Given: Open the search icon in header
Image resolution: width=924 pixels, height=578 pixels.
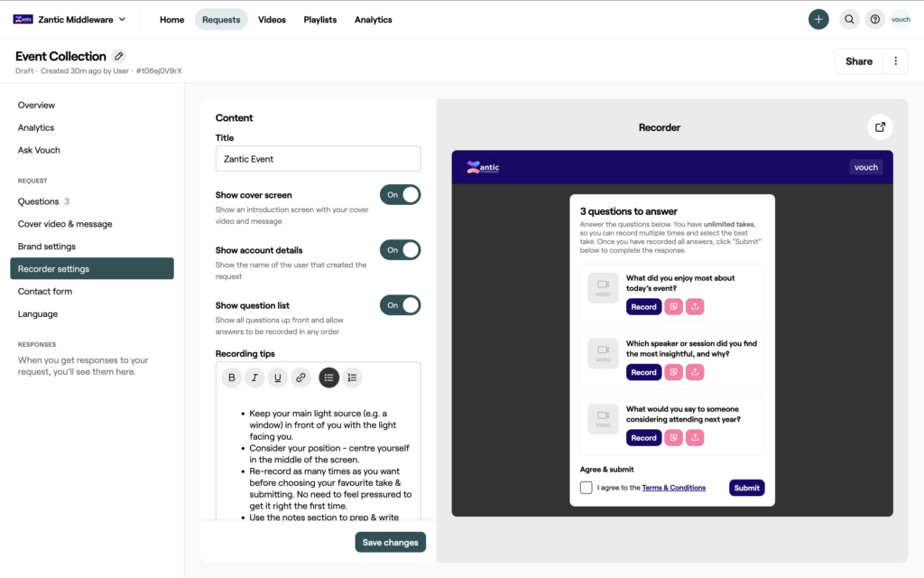Looking at the screenshot, I should (849, 20).
